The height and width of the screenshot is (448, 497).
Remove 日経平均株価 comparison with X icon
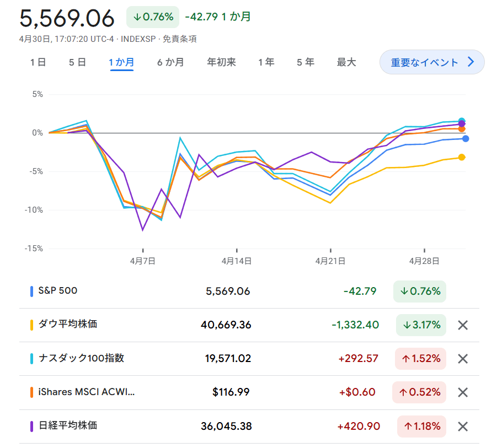(463, 427)
